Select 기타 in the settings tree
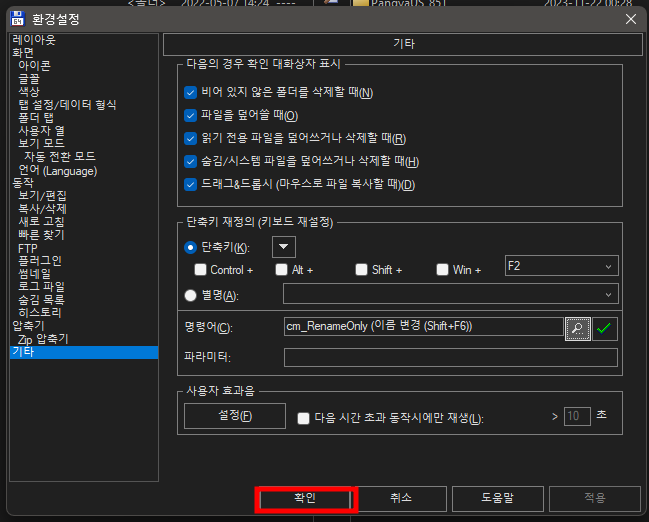The height and width of the screenshot is (522, 649). coord(84,352)
